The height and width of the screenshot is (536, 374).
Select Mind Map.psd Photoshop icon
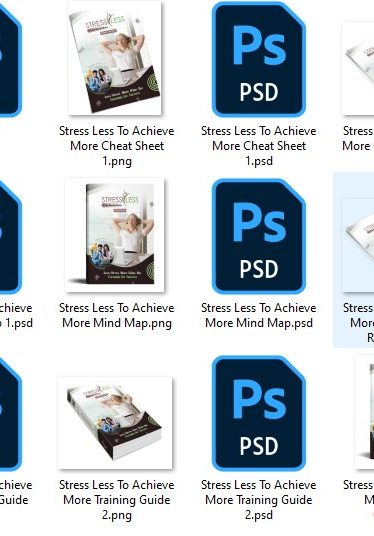[x=259, y=236]
